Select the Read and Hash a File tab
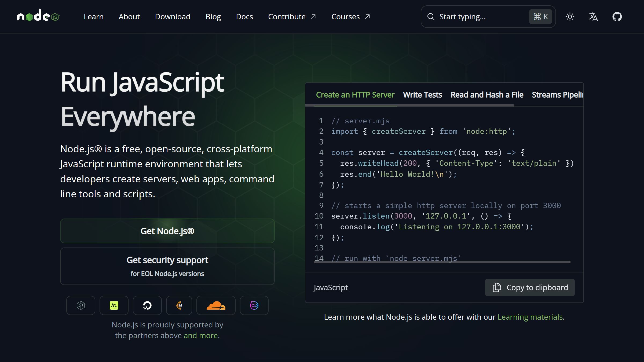Screen dimensions: 644x362 pos(487,95)
